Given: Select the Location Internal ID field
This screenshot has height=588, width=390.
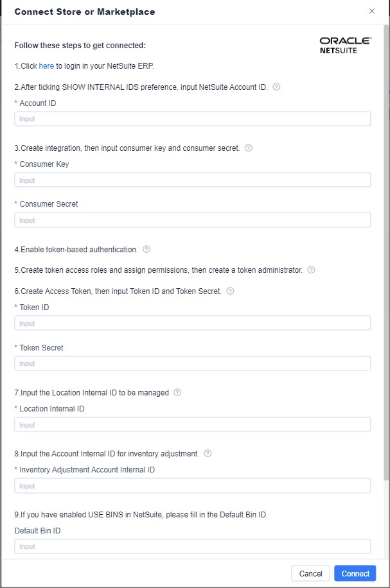Looking at the screenshot, I should pyautogui.click(x=193, y=425).
